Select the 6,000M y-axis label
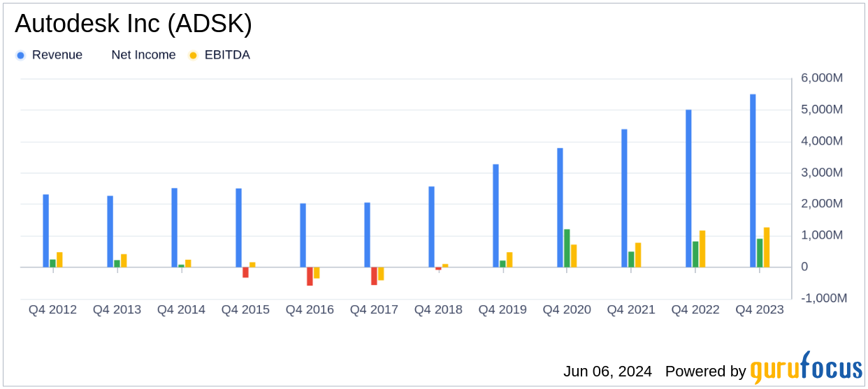 (821, 78)
